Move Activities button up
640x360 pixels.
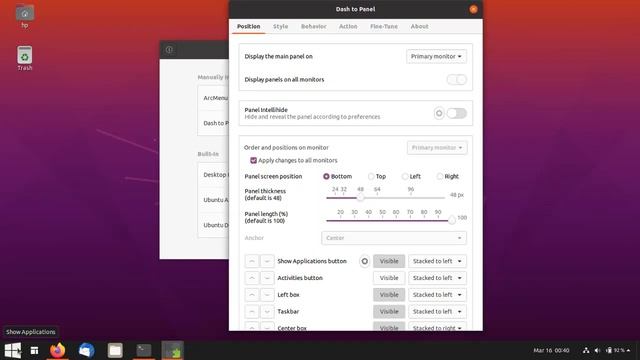click(x=252, y=278)
